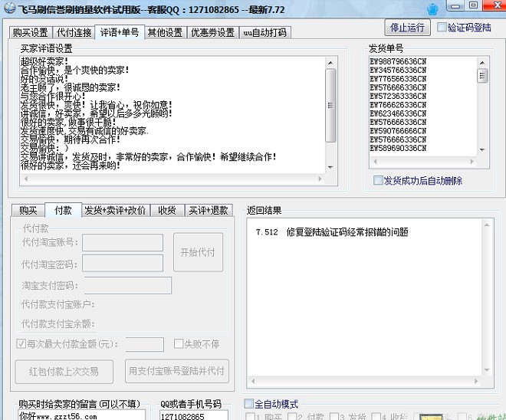Switch to the 优惠券设置 tab
This screenshot has height=420, width=506.
[x=212, y=33]
